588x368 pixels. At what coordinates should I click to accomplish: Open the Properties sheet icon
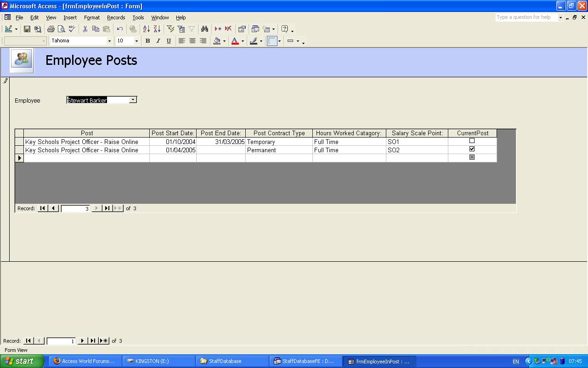click(242, 29)
